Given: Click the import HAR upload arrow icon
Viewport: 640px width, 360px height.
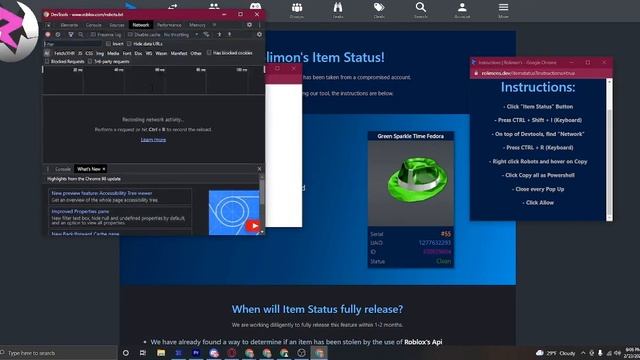Looking at the screenshot, I should point(219,35).
